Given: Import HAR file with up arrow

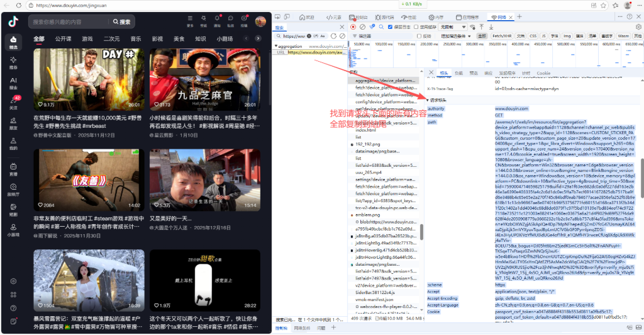Looking at the screenshot, I should click(482, 26).
